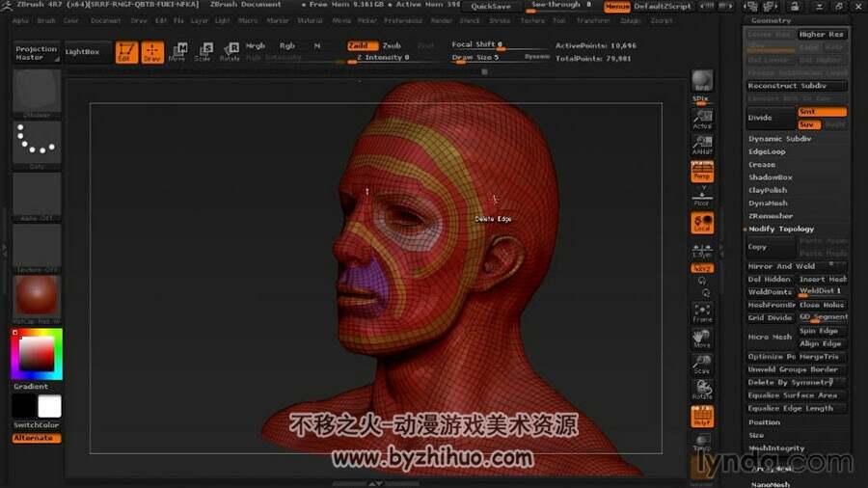This screenshot has width=868, height=488.
Task: Click Reconstruct Subdiv button
Action: click(796, 86)
